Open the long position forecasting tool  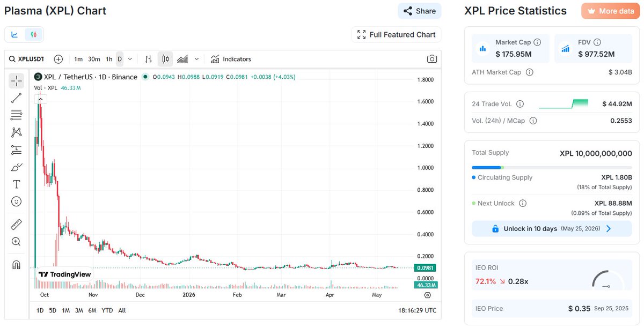pyautogui.click(x=16, y=150)
